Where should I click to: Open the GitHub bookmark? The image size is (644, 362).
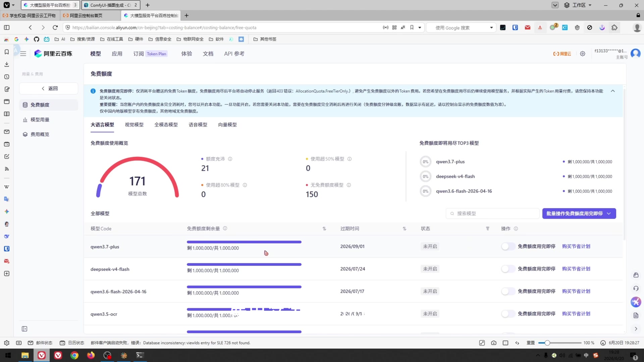pyautogui.click(x=37, y=39)
